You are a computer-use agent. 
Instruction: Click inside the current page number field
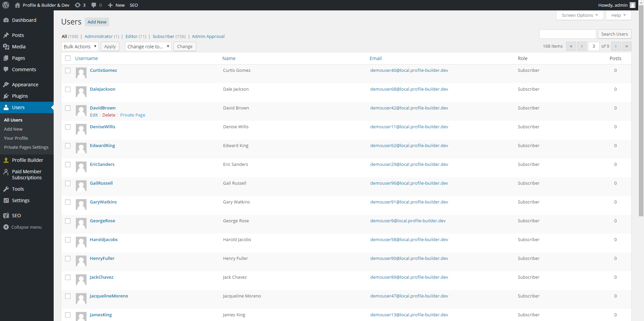(593, 46)
